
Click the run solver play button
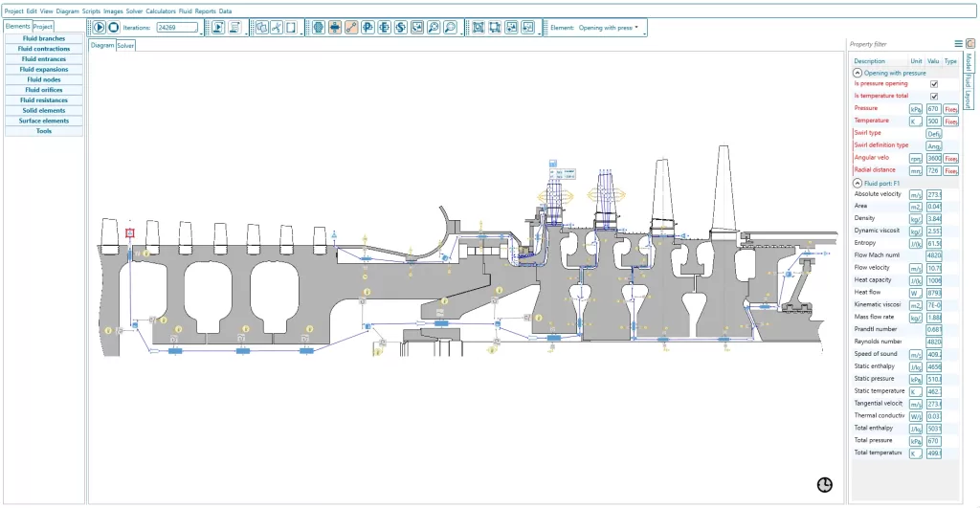coord(99,27)
